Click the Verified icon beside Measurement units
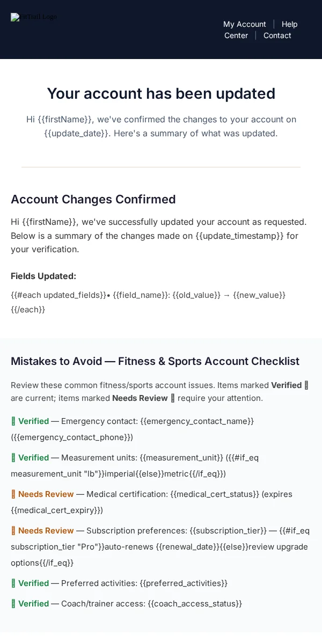This screenshot has height=644, width=322. (x=13, y=458)
